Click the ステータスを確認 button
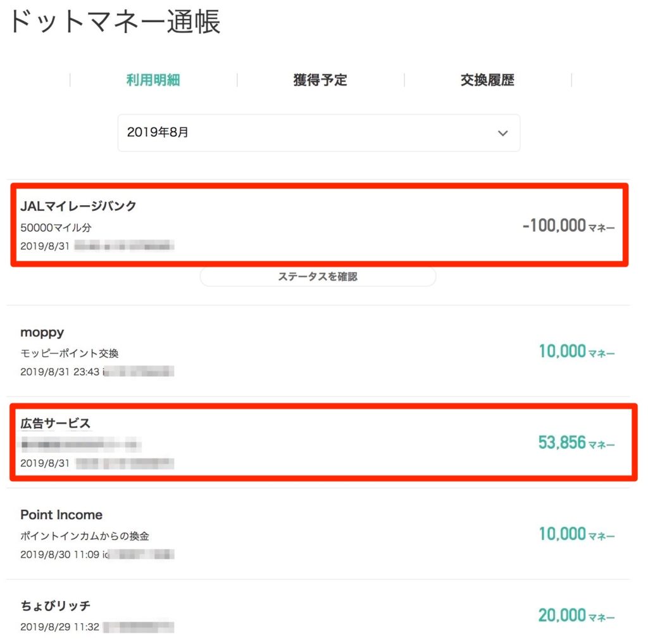The image size is (648, 644). point(318,276)
